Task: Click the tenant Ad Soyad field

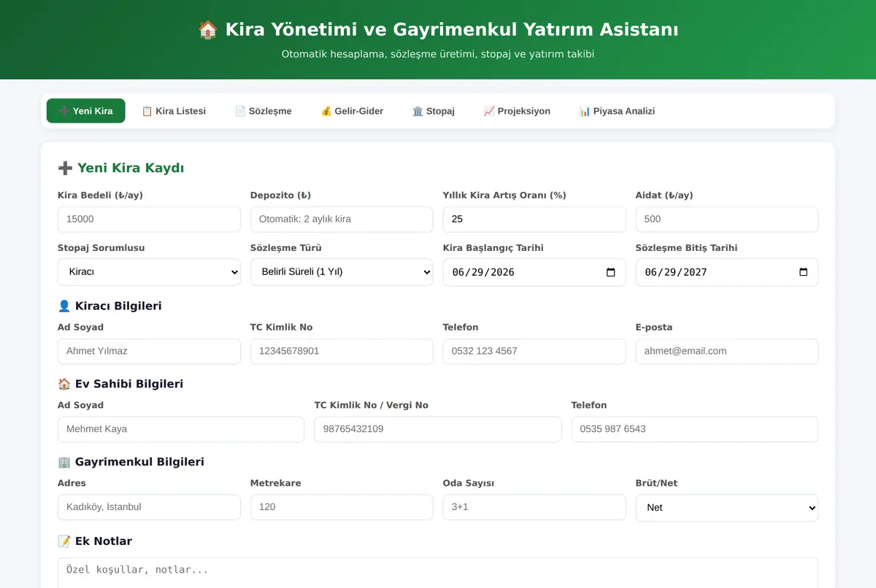Action: point(149,351)
